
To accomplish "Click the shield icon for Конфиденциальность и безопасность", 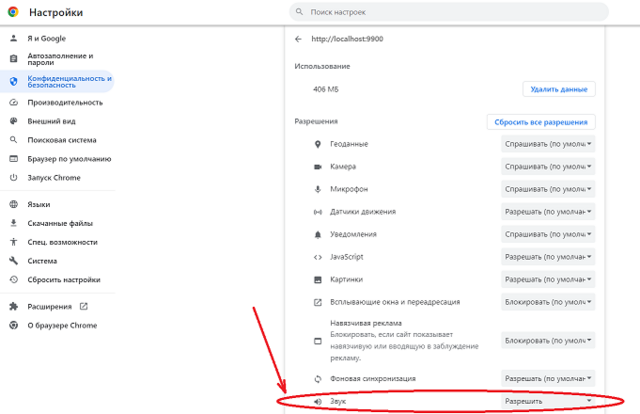I will (x=13, y=81).
